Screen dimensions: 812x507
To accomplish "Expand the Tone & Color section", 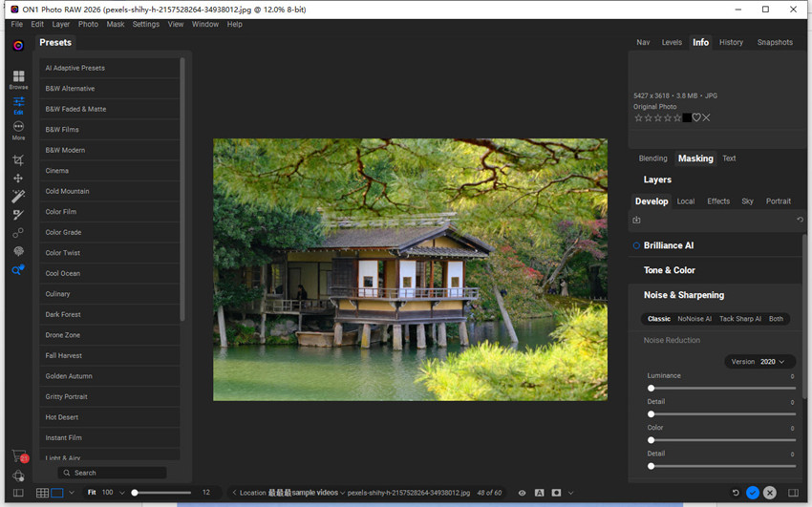I will click(x=669, y=270).
